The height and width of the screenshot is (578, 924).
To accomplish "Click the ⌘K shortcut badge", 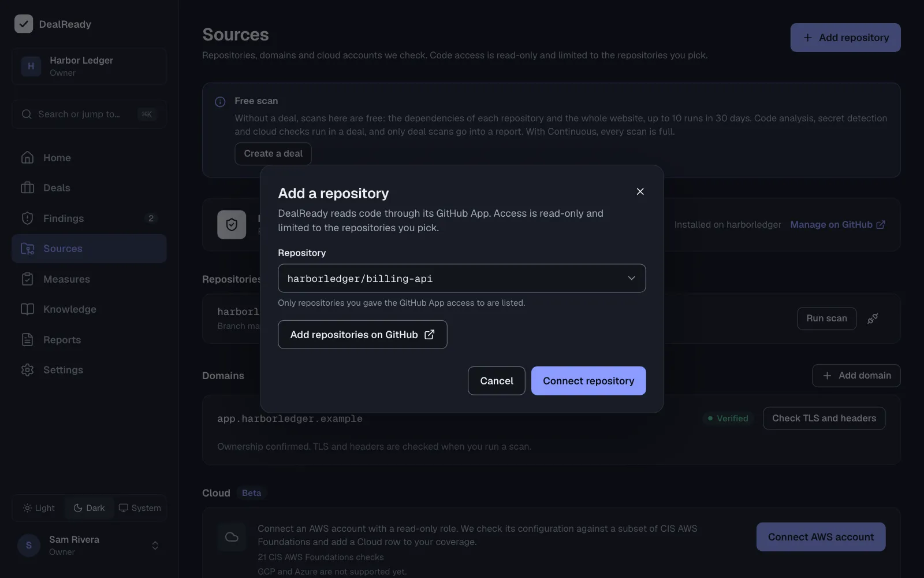I will pos(147,114).
